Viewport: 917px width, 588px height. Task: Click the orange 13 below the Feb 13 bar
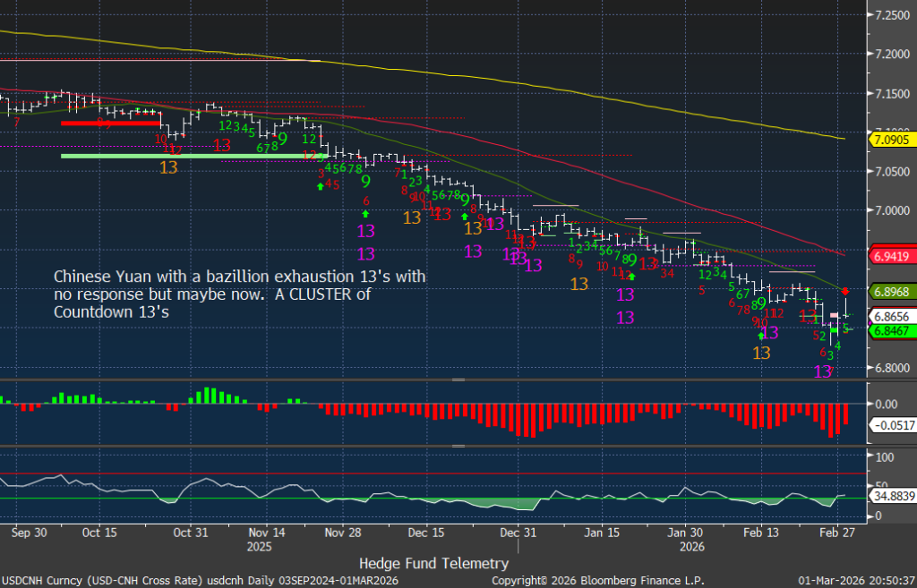coord(761,353)
